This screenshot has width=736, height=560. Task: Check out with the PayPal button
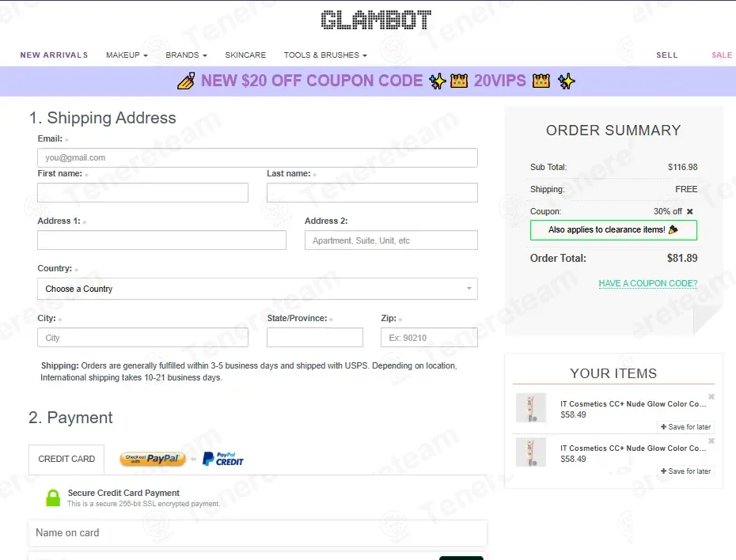pyautogui.click(x=153, y=459)
